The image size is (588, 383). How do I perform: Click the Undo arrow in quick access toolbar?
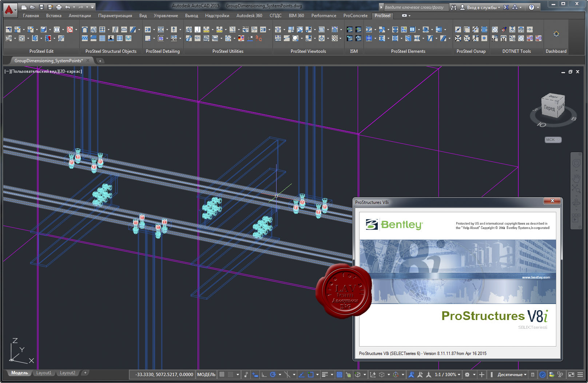click(68, 7)
